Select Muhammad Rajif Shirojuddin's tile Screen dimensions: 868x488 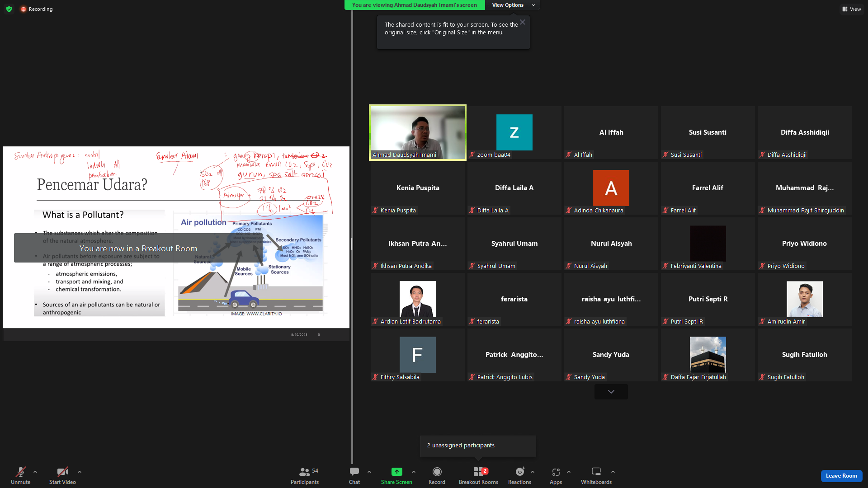(x=804, y=188)
